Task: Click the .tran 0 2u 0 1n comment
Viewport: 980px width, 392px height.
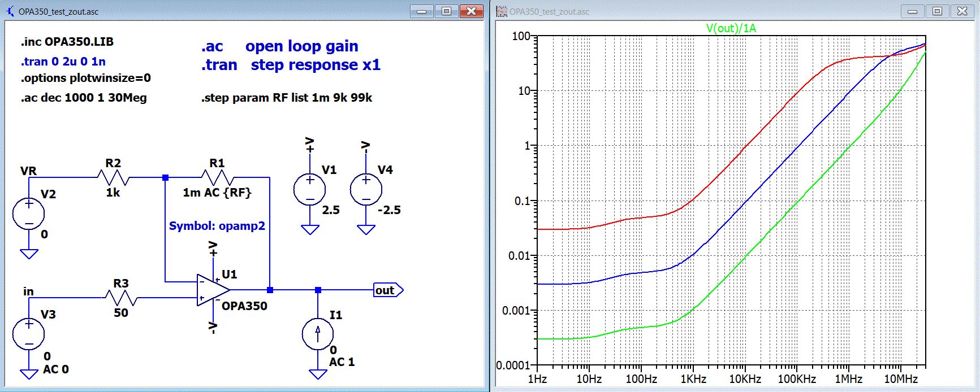Action: [x=63, y=62]
